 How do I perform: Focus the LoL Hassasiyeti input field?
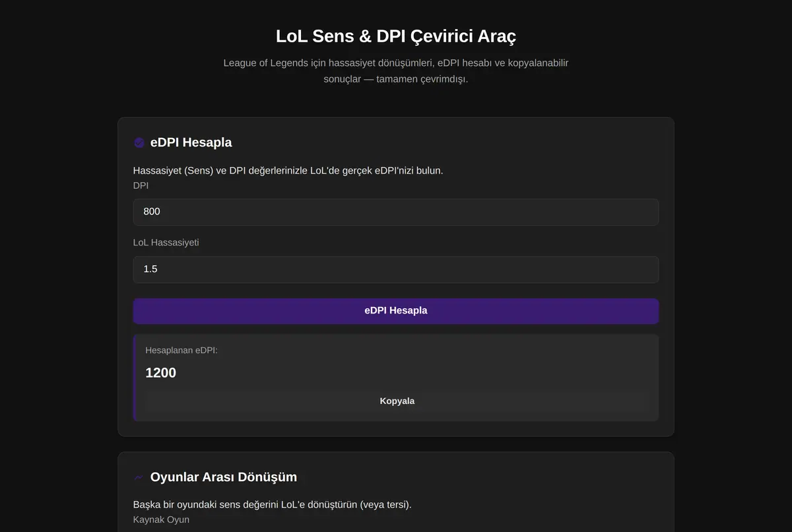[x=396, y=269]
